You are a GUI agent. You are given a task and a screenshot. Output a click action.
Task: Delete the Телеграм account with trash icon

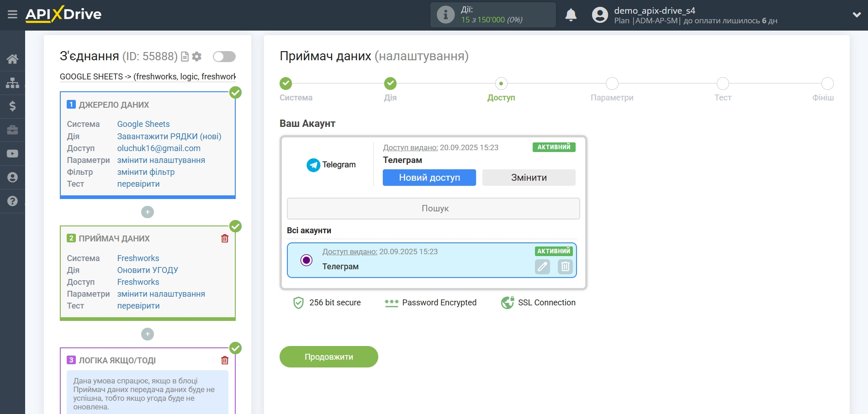(x=565, y=267)
